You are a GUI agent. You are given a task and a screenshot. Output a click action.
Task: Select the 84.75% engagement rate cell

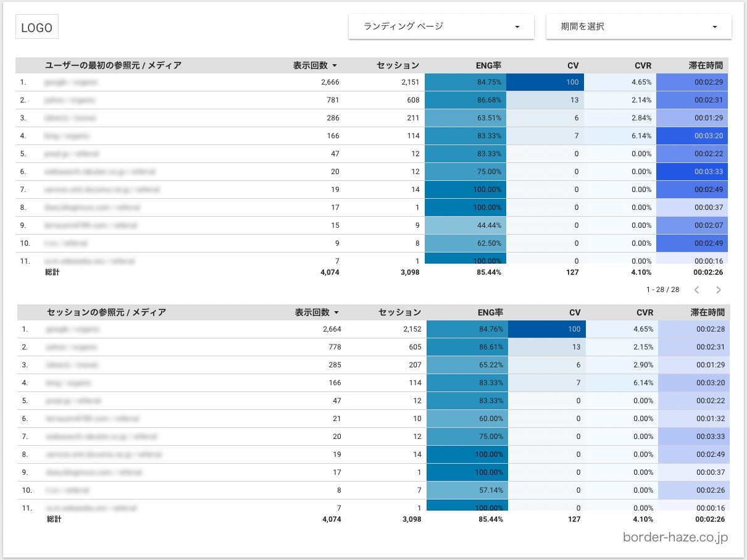(x=465, y=82)
